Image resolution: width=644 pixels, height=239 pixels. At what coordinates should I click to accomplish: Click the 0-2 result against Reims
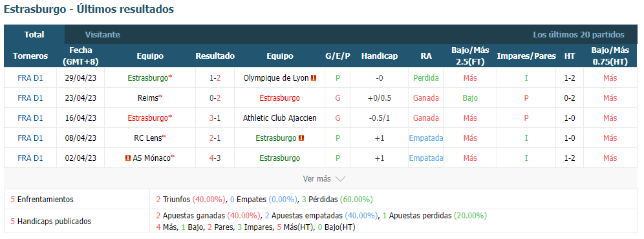[215, 98]
